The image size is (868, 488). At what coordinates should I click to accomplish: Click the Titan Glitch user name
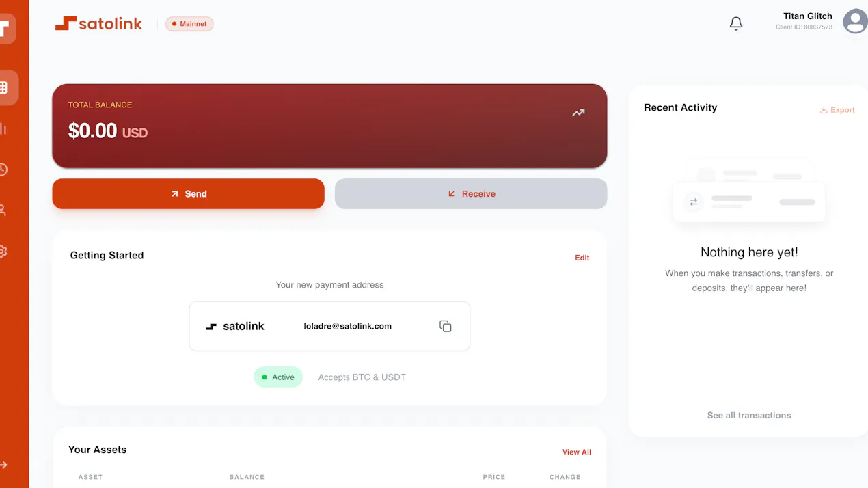coord(808,16)
